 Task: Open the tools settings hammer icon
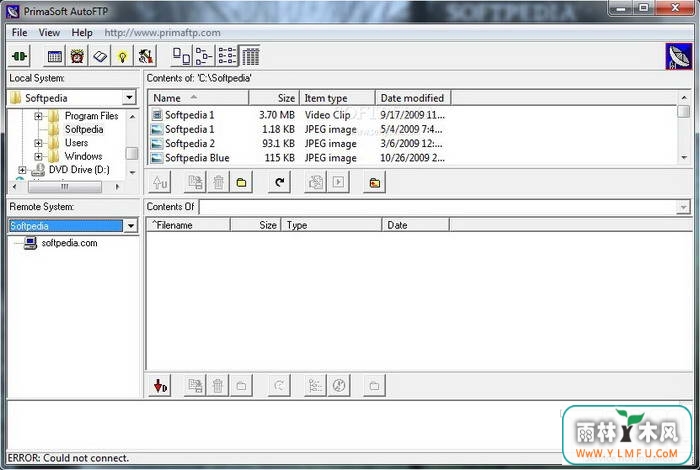146,56
